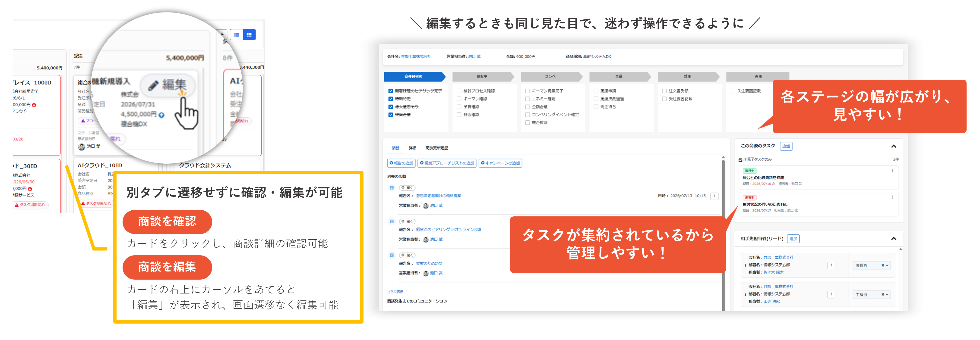Toggle 未完了タスクのみ filter
This screenshot has width=980, height=340.
tap(740, 160)
